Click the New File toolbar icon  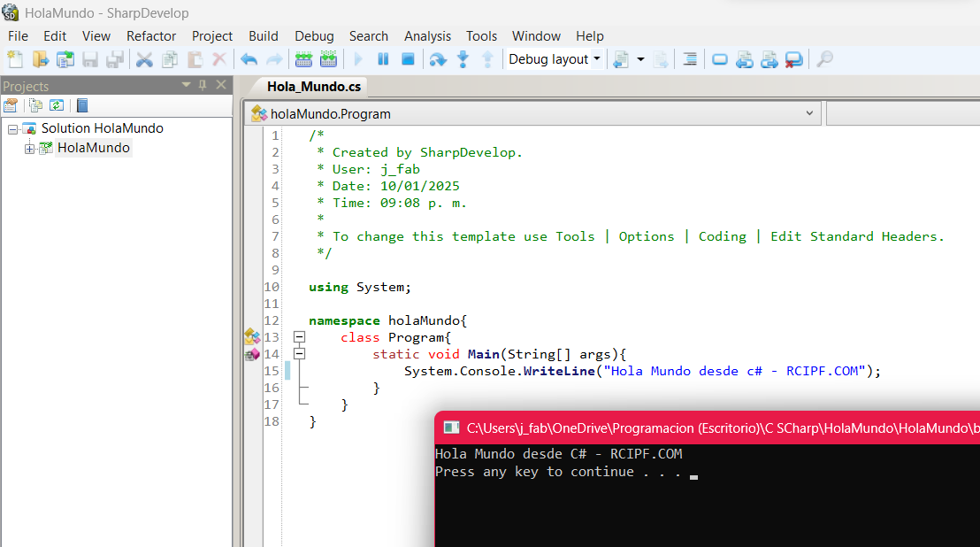(15, 59)
